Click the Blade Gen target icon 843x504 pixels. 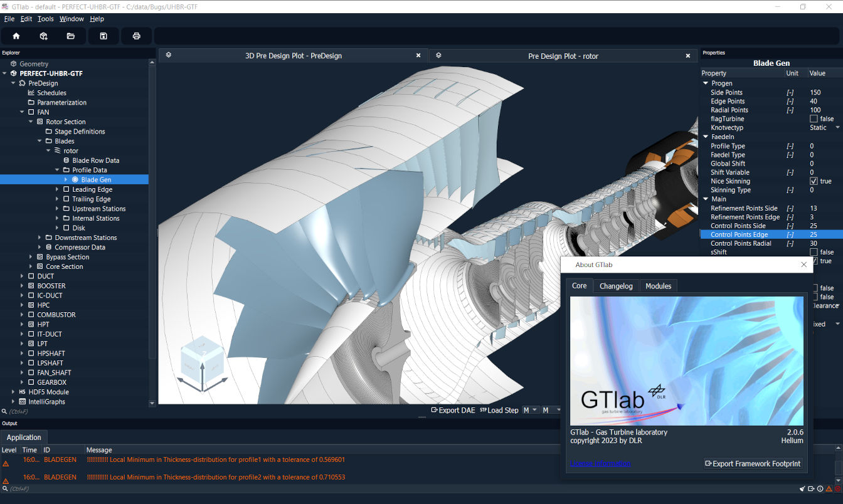point(75,180)
